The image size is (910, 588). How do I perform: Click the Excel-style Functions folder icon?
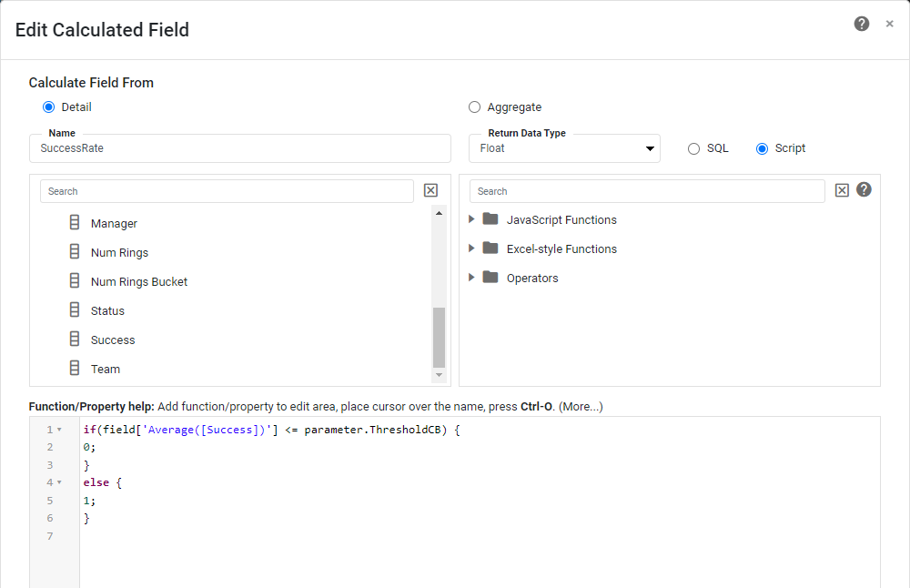click(x=490, y=248)
